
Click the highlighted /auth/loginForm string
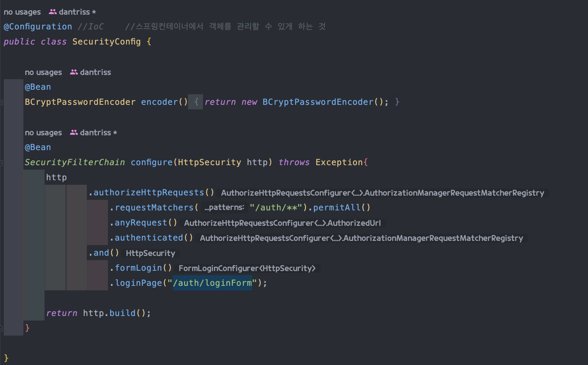212,283
